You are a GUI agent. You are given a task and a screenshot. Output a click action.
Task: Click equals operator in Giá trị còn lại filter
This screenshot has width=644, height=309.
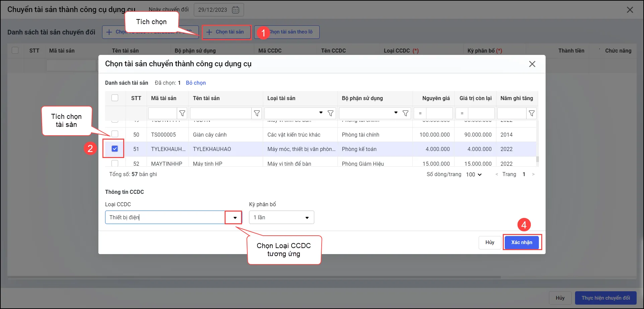pos(462,113)
